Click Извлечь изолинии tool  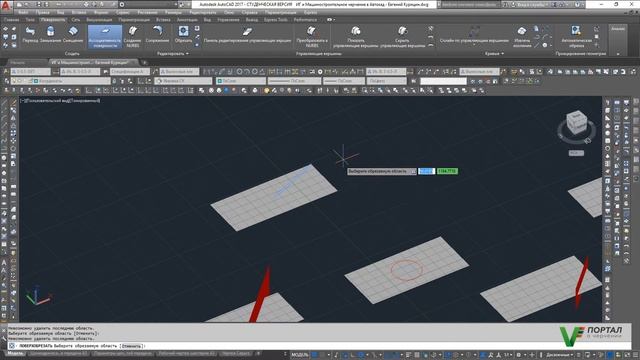[x=522, y=37]
